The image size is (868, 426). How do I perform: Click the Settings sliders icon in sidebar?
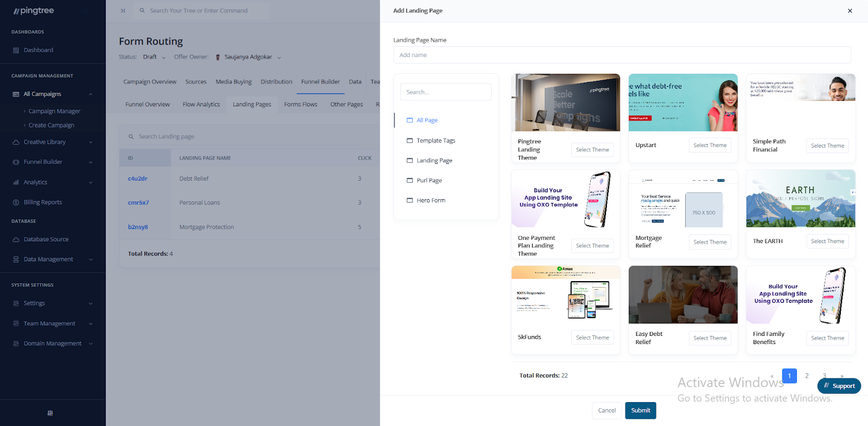[x=16, y=303]
